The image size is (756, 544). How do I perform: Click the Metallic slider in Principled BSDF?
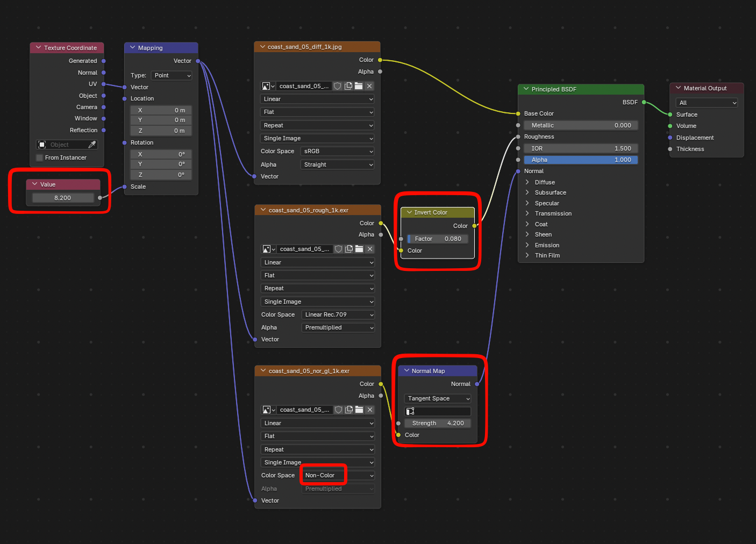581,125
